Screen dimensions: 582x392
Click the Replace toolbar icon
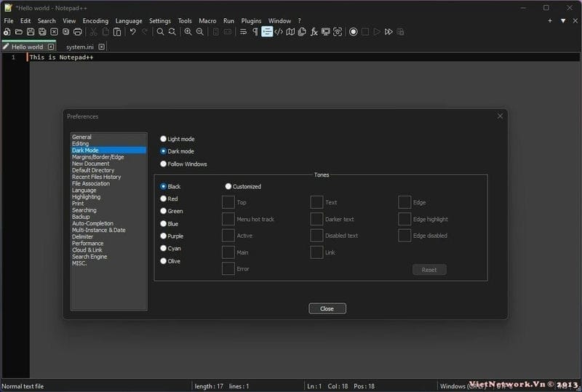tap(172, 32)
